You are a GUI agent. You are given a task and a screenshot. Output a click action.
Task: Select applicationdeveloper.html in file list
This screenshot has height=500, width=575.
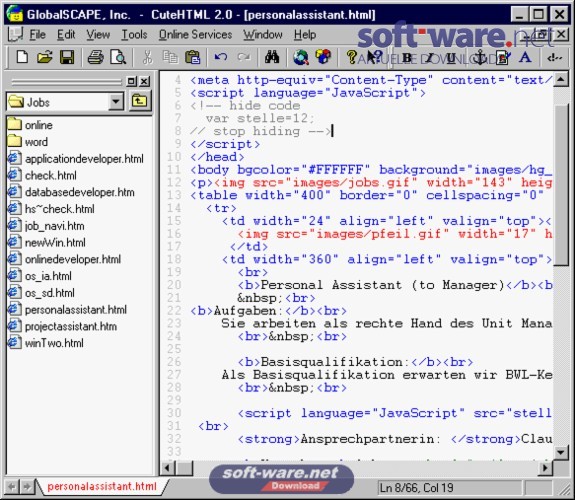point(76,159)
